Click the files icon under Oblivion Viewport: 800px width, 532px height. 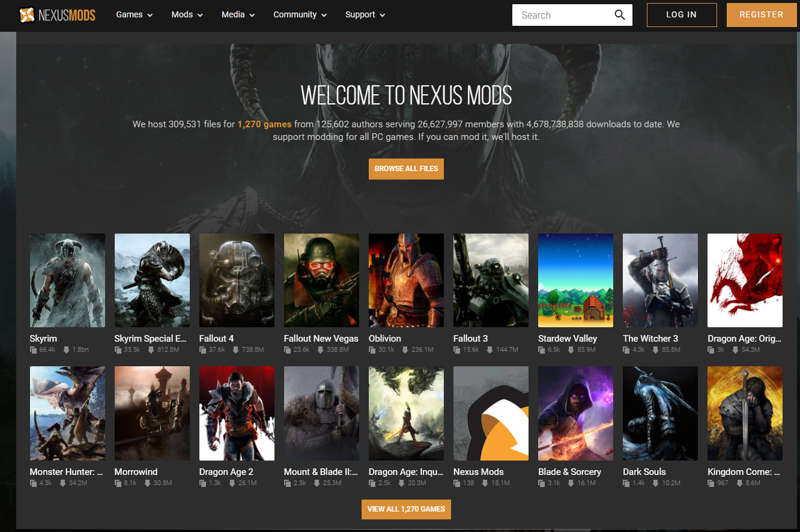372,350
